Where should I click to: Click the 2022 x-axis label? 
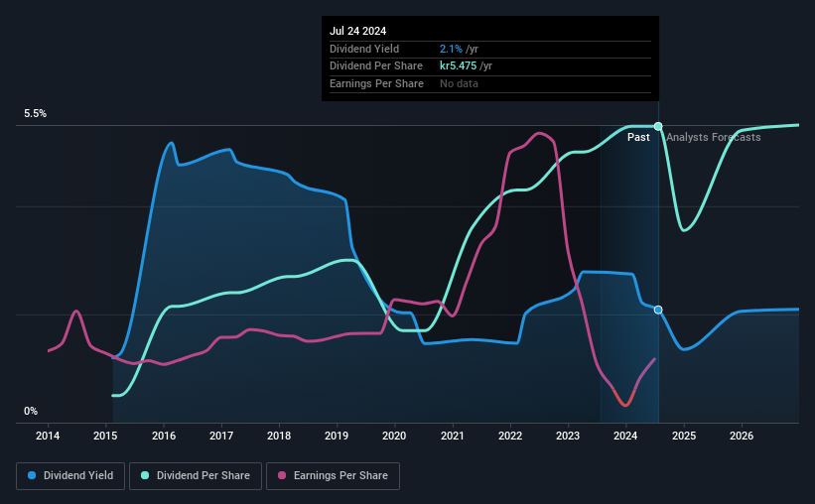click(x=510, y=436)
